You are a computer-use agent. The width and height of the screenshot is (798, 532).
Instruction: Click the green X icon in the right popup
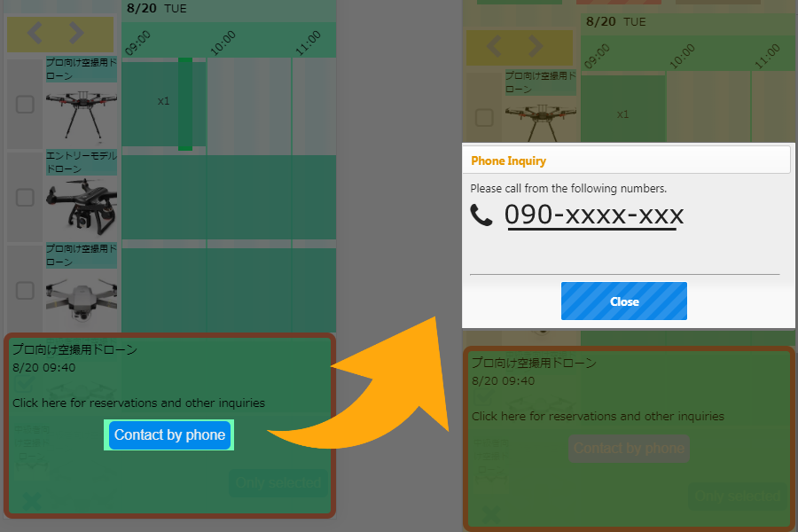click(x=489, y=512)
